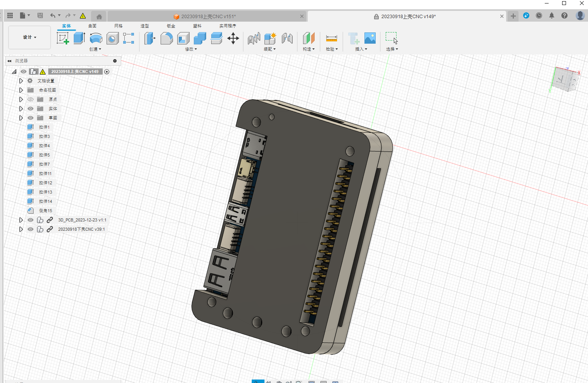
Task: Switch to the 实用程序 tab
Action: [x=228, y=26]
